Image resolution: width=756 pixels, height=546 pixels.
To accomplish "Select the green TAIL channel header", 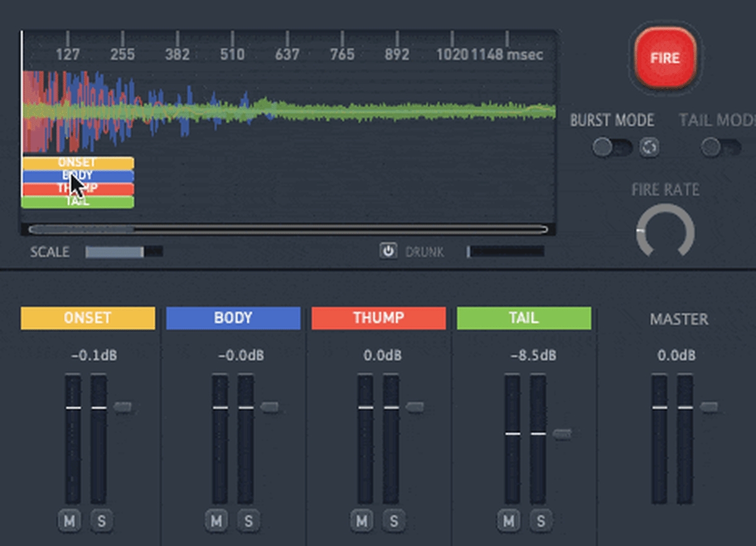I will (x=524, y=318).
